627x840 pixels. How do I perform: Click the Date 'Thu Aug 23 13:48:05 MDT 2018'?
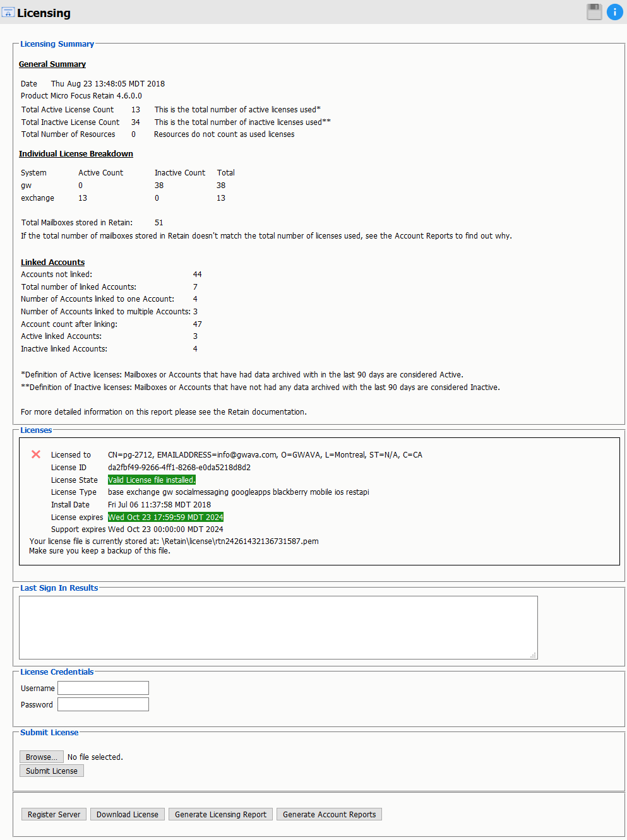coord(108,84)
